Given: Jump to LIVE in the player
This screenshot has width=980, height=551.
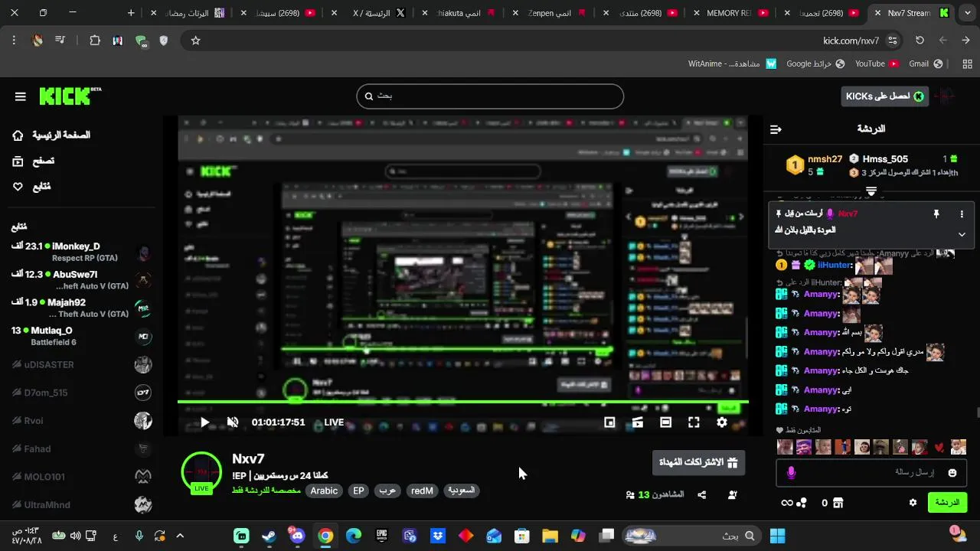Looking at the screenshot, I should coord(334,422).
